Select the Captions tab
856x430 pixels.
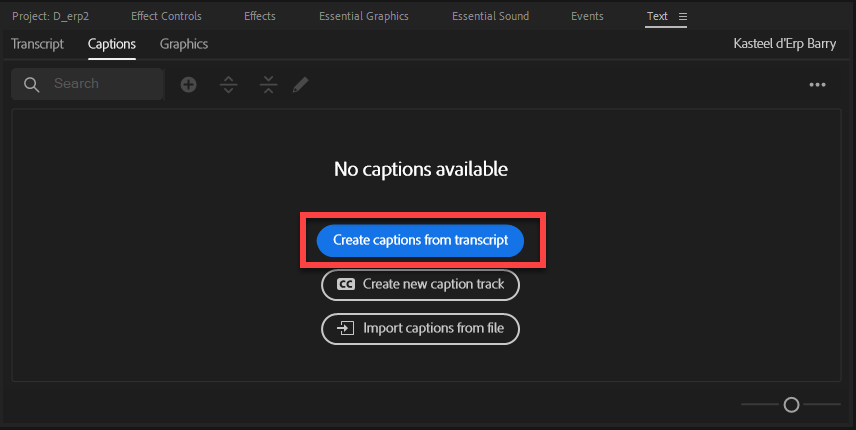(112, 44)
